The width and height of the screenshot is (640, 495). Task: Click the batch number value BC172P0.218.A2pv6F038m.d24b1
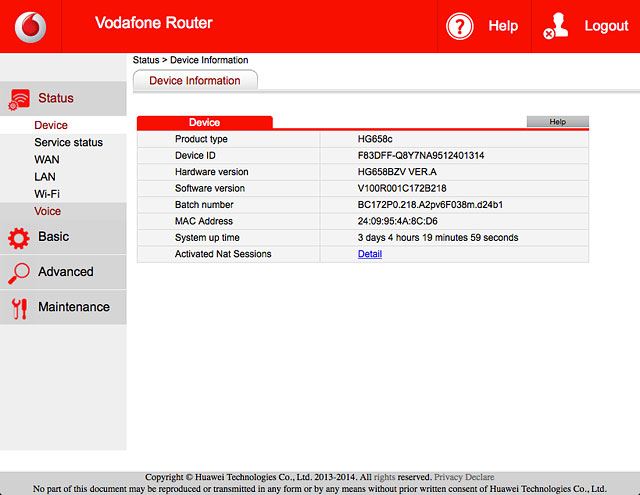430,204
